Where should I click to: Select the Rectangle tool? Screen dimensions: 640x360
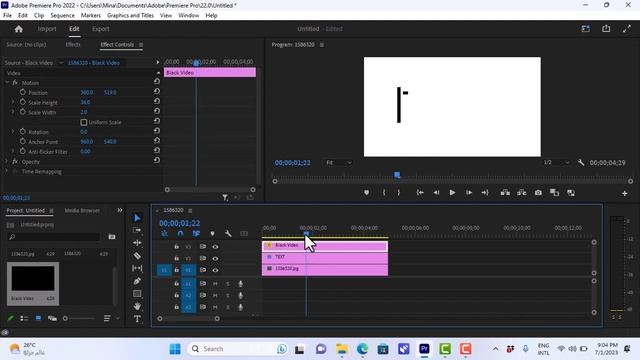click(137, 293)
